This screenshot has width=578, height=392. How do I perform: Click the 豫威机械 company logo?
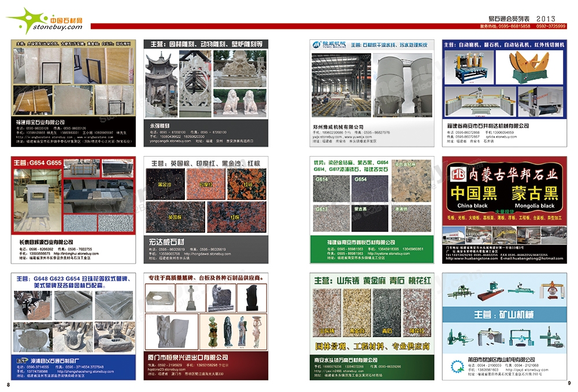click(x=329, y=45)
